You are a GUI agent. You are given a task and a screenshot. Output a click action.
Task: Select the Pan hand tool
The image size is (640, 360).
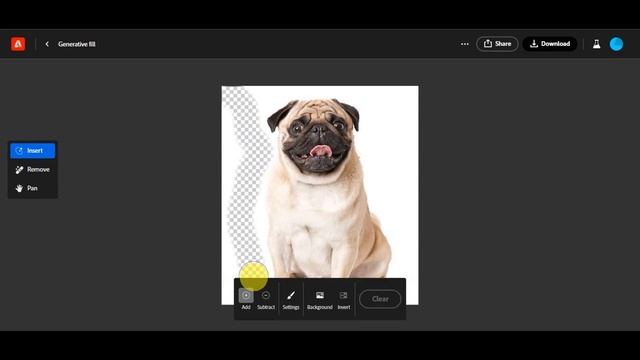(33, 188)
